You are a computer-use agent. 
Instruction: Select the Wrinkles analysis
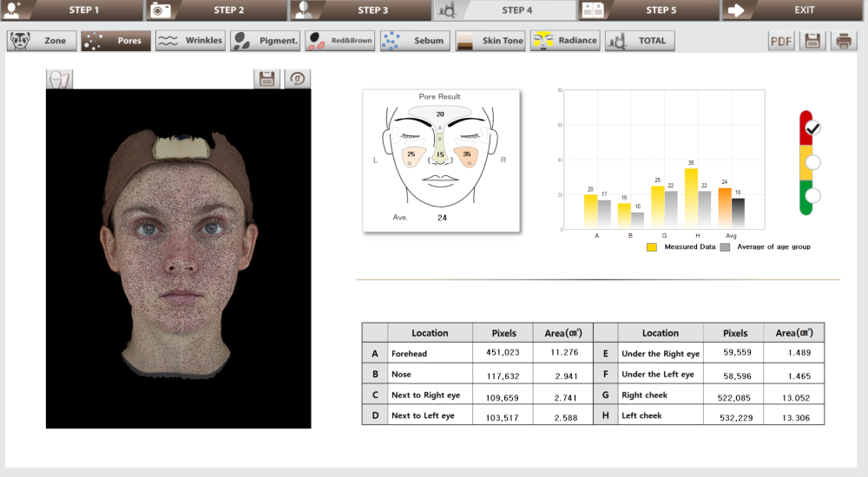190,41
